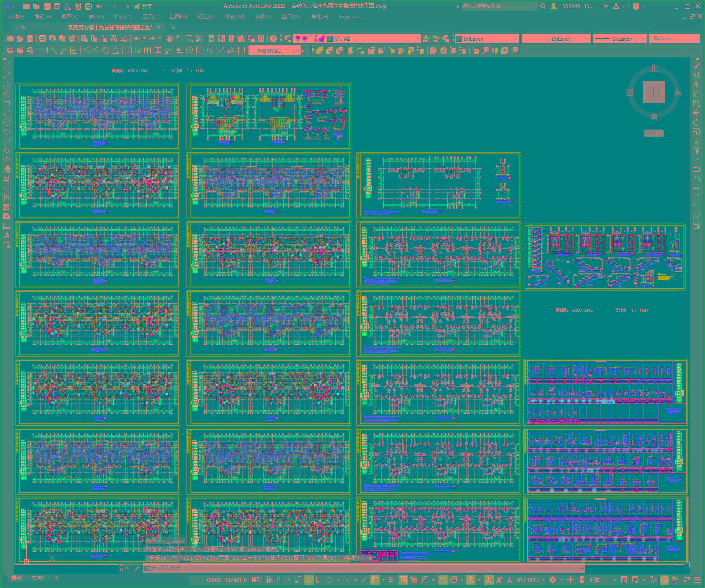The height and width of the screenshot is (588, 705).
Task: Open the 视图(V) menu
Action: (x=69, y=17)
